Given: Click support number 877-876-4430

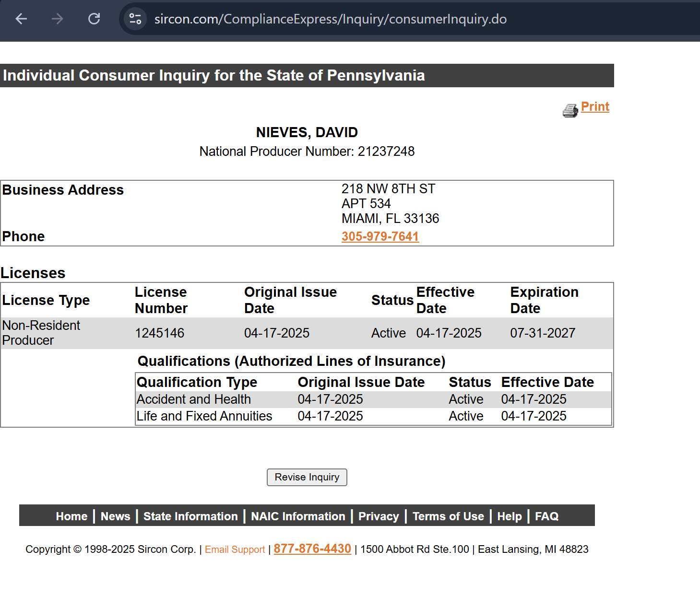Looking at the screenshot, I should click(312, 549).
